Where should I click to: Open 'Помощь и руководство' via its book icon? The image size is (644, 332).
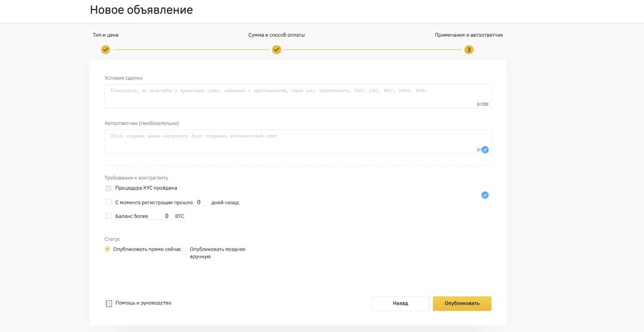tap(109, 303)
